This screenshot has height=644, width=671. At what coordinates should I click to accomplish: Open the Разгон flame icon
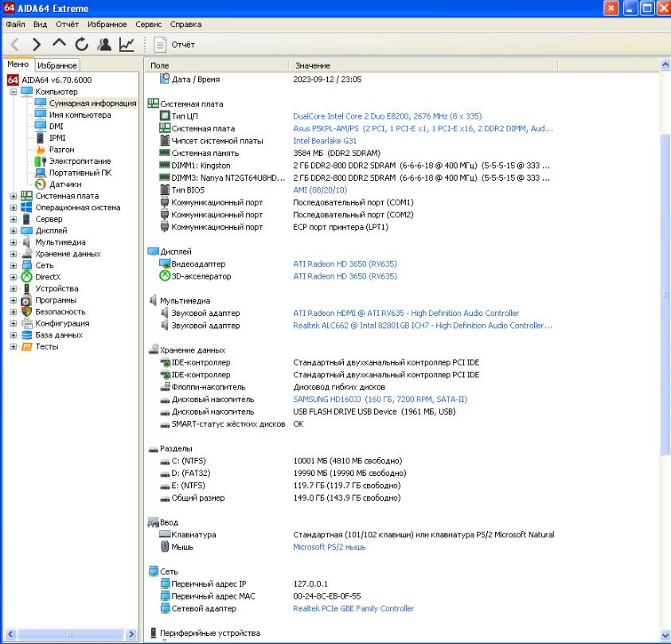tap(41, 150)
